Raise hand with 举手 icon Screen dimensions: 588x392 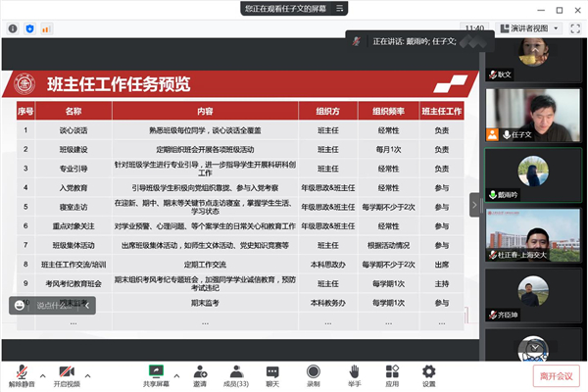pyautogui.click(x=353, y=373)
